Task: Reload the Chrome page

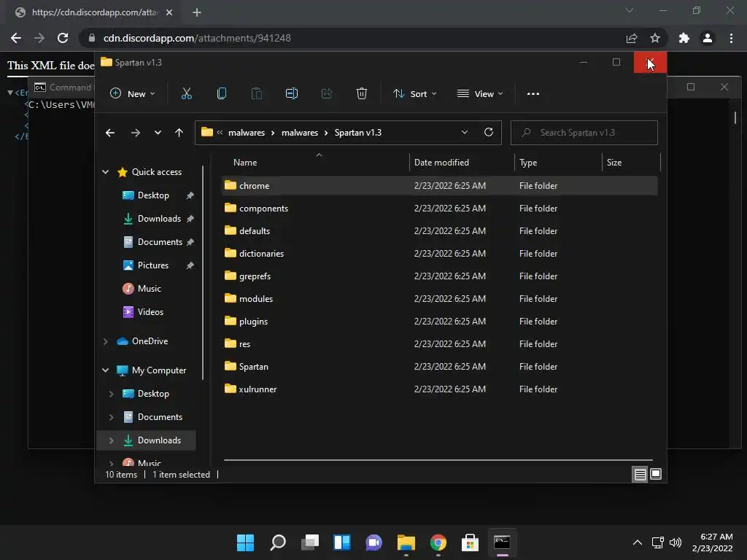Action: click(63, 38)
